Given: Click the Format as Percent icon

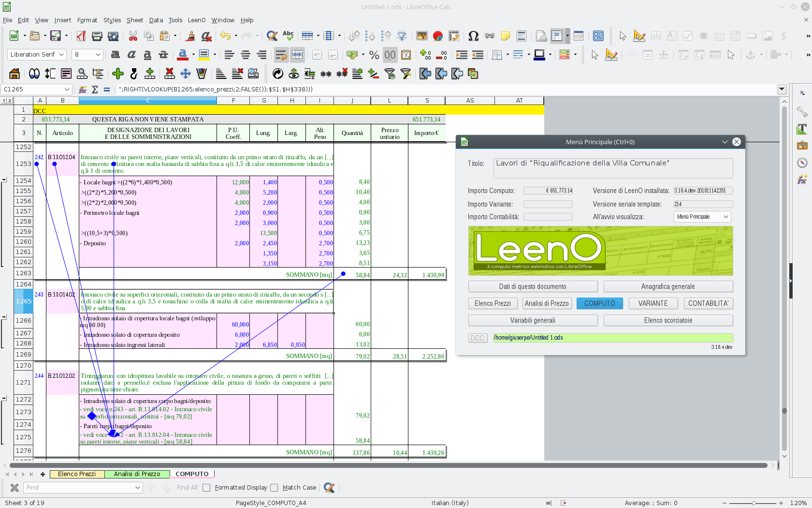Looking at the screenshot, I should tap(374, 55).
